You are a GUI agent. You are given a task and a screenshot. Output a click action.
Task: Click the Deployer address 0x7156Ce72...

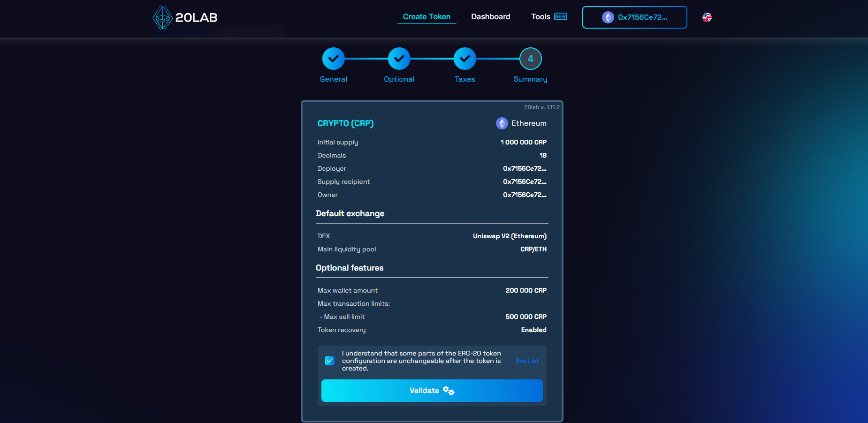click(525, 168)
